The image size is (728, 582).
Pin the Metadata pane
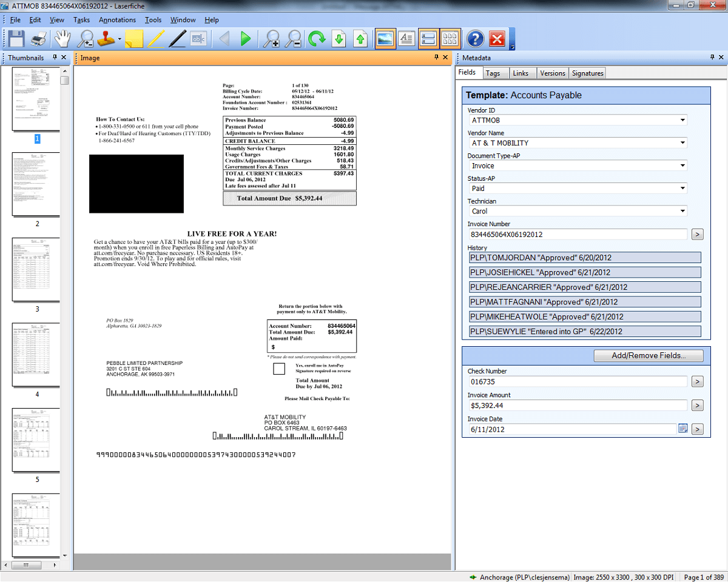[x=712, y=58]
